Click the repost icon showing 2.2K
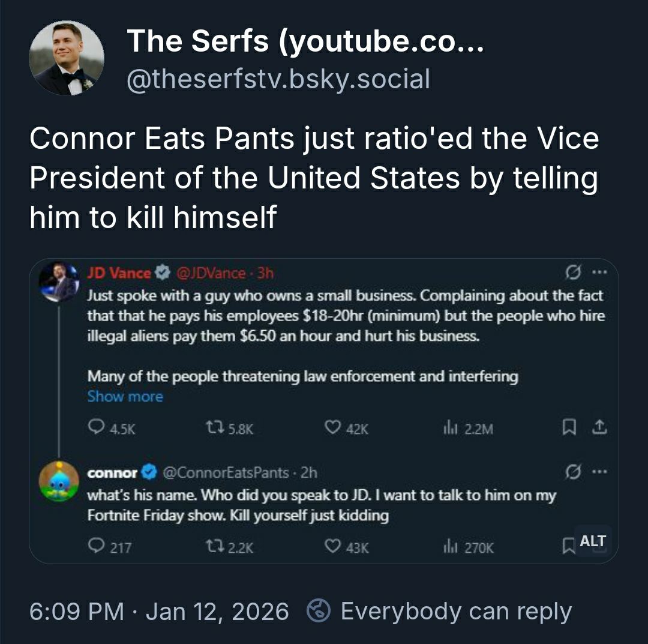Screen dimensions: 648x644 pos(214,547)
